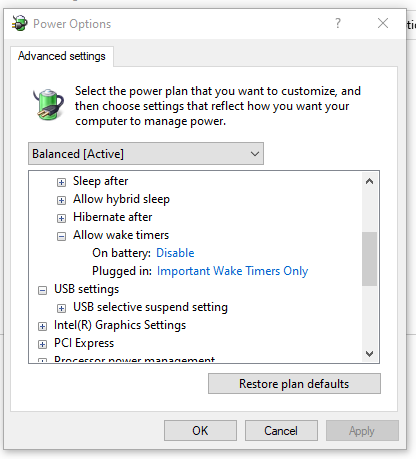Expand the Sleep after setting
This screenshot has width=416, height=459.
61,182
